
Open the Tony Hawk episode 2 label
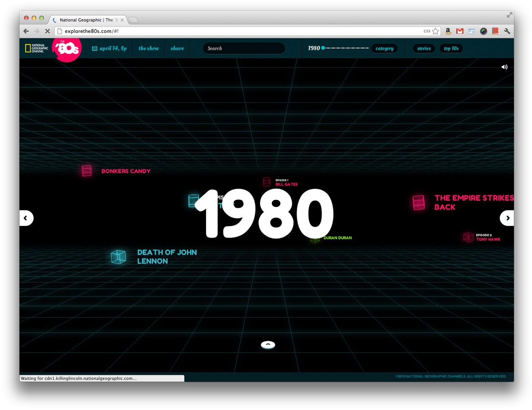pos(488,237)
